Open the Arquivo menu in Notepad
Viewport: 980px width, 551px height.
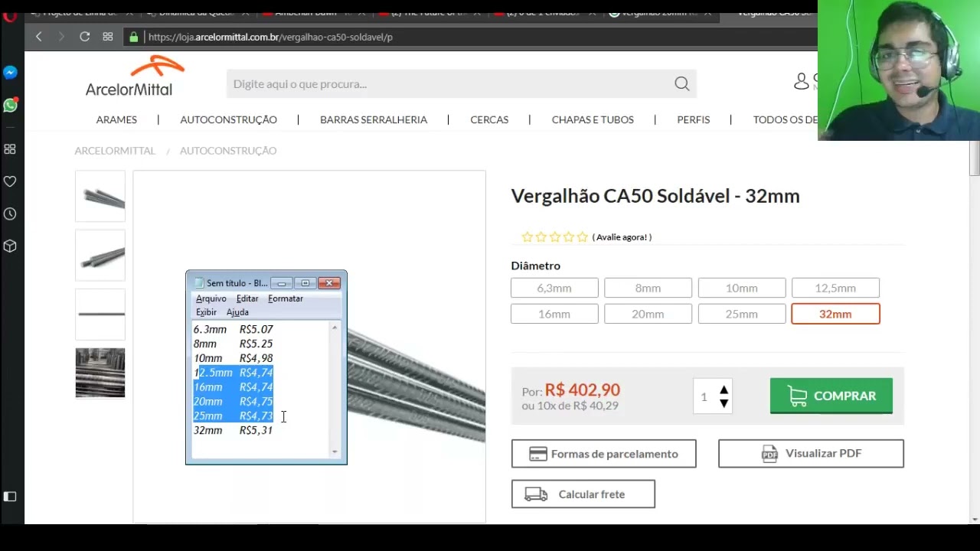(211, 298)
